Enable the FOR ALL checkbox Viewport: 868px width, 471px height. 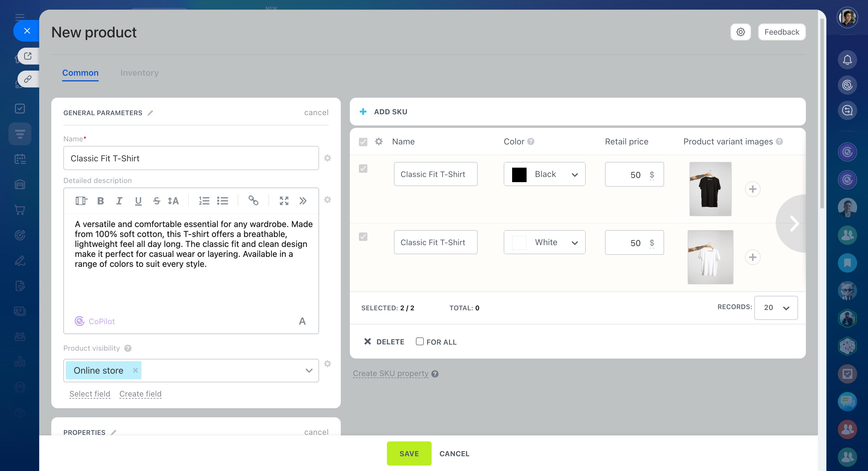[x=420, y=341]
